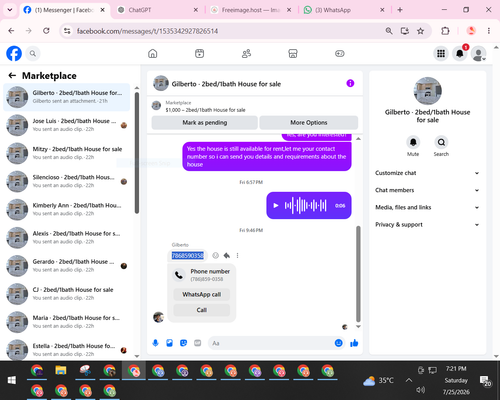Open the Mitzy conversation

(67, 153)
